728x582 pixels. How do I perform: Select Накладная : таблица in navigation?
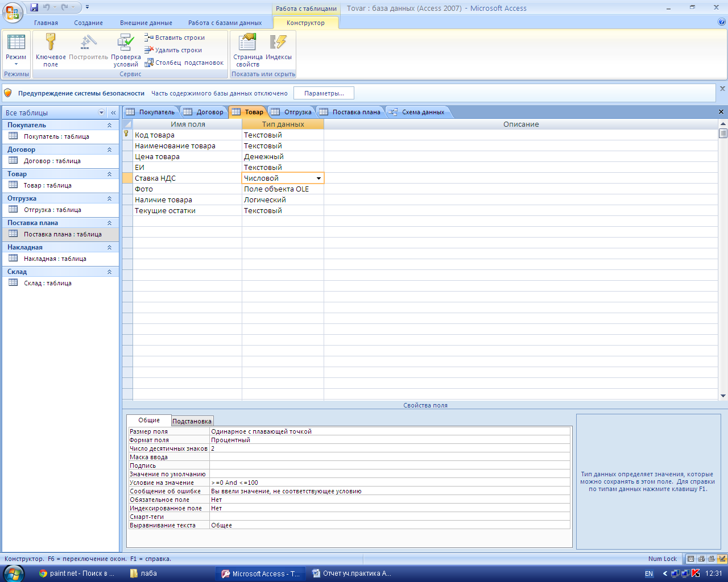click(x=61, y=259)
